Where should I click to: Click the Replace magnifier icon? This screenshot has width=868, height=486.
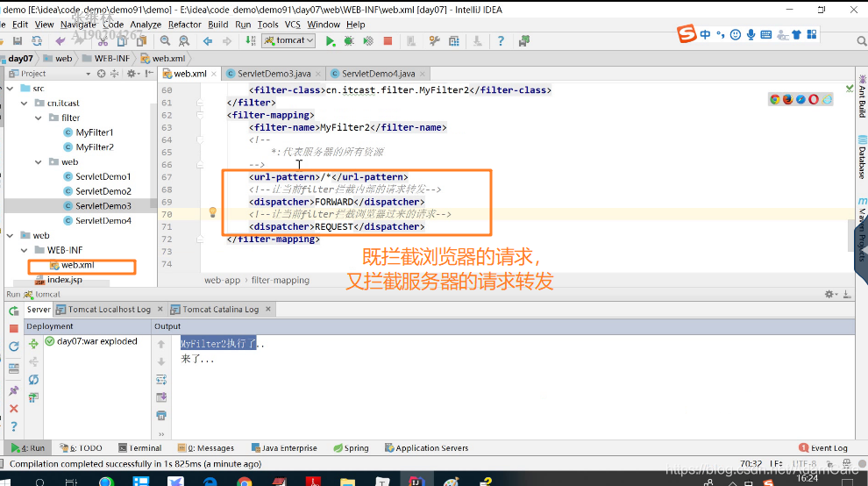coord(184,41)
